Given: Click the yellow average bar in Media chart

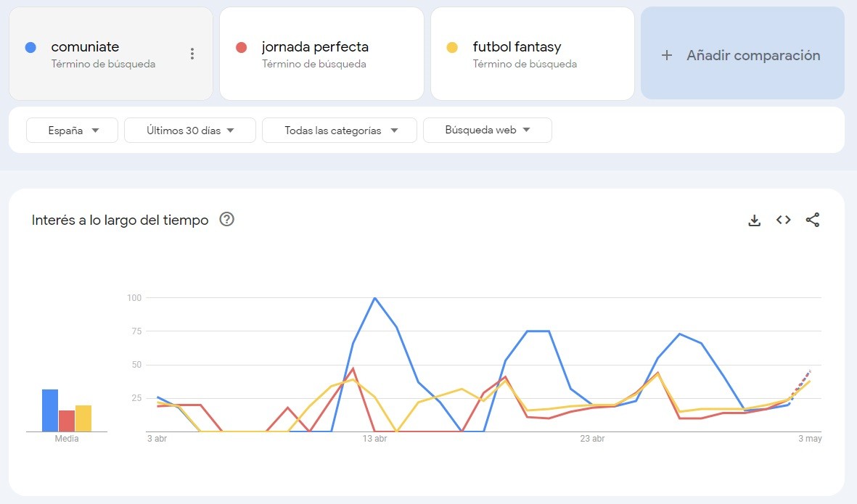Looking at the screenshot, I should click(83, 418).
